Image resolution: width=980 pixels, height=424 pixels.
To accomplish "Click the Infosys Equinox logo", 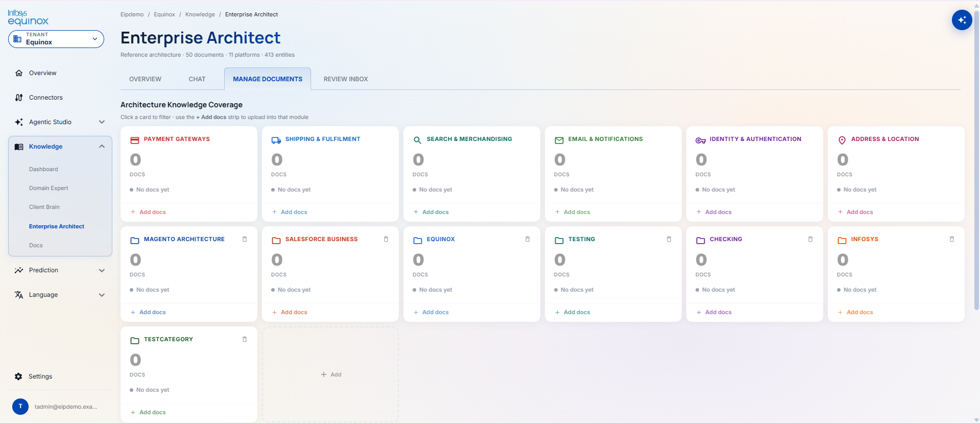I will coord(28,17).
